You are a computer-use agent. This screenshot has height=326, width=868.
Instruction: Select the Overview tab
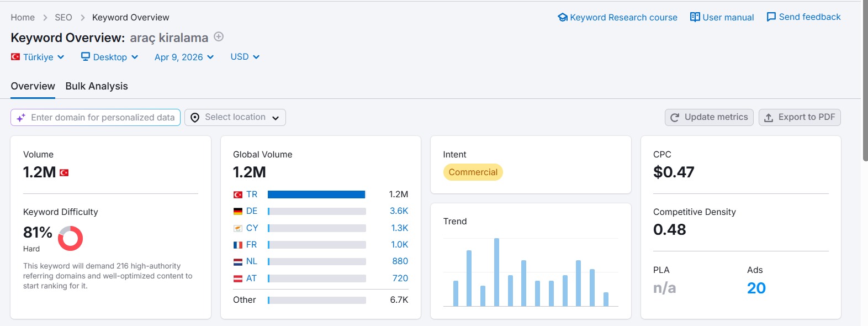pyautogui.click(x=33, y=86)
